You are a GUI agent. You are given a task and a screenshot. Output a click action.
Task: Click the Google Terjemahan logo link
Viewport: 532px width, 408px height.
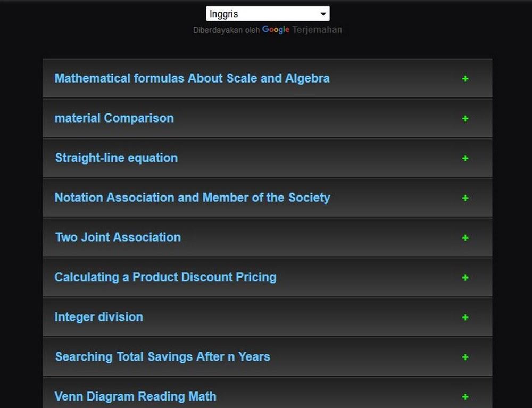pyautogui.click(x=302, y=30)
